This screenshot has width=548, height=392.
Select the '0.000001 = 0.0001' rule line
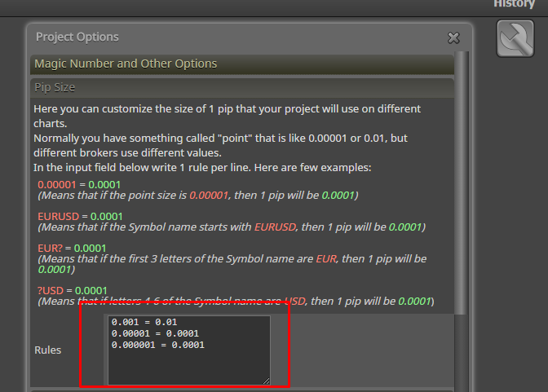[158, 346]
